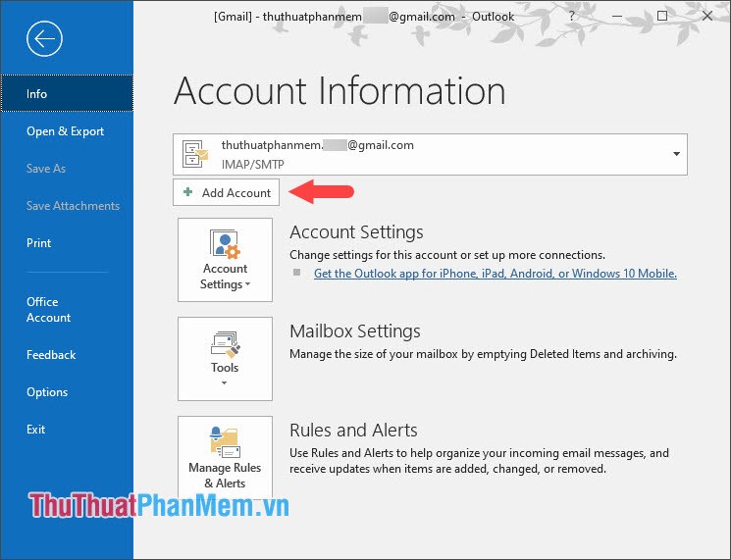Close the Outlook window

[707, 17]
